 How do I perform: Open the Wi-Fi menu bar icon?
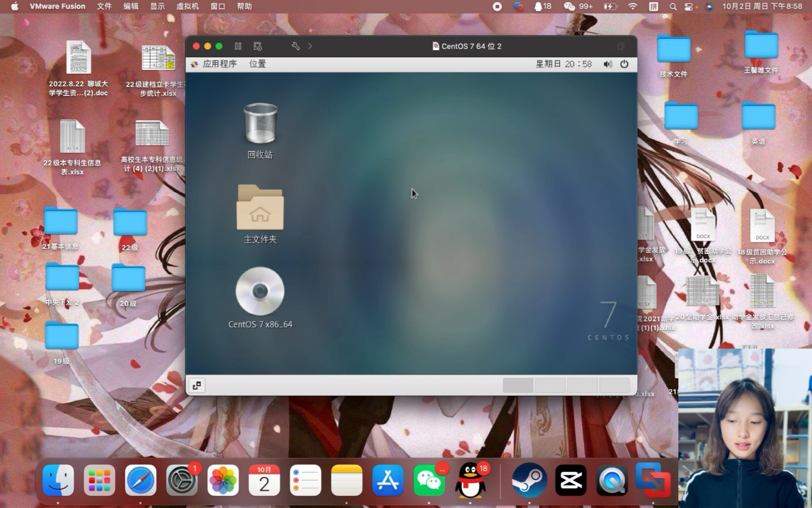[x=633, y=6]
